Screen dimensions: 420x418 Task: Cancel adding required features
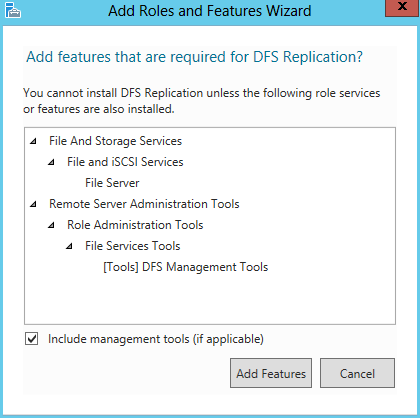357,373
